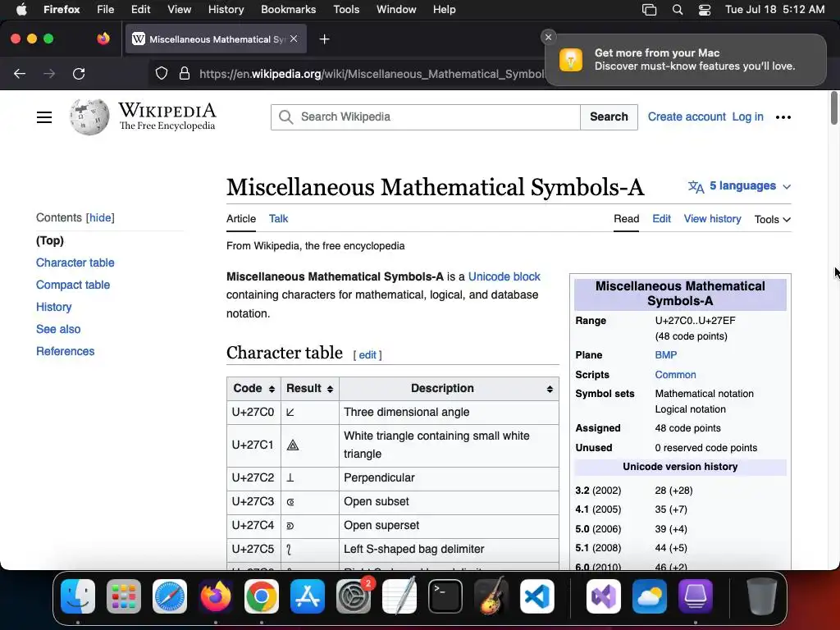Jump to History section in Contents
Screen dimensions: 840x630
53,307
